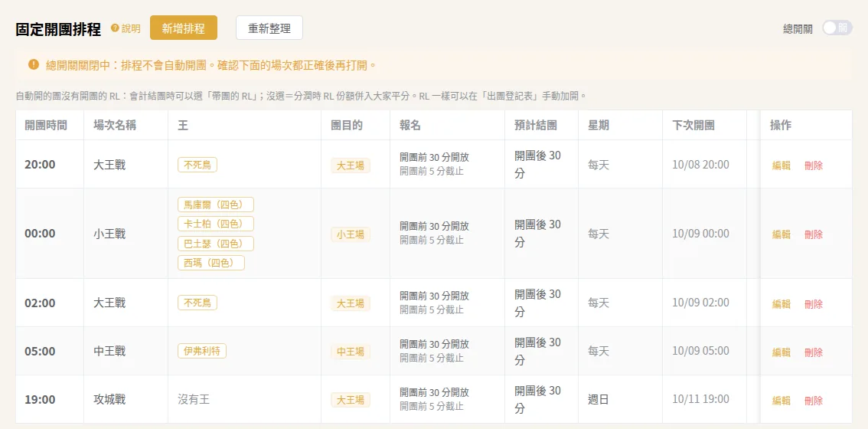Click the 說明 help question-mark icon
Viewport: 868px width, 429px height.
pos(115,28)
